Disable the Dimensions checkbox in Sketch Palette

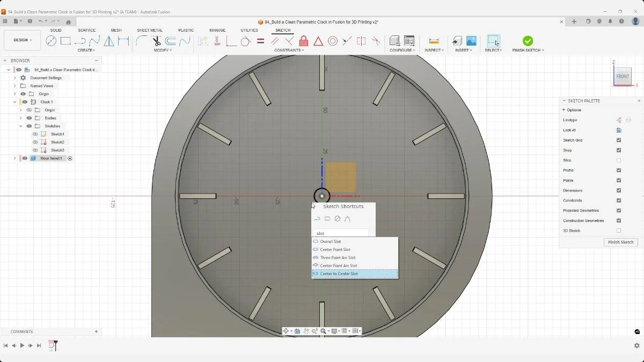coord(619,190)
